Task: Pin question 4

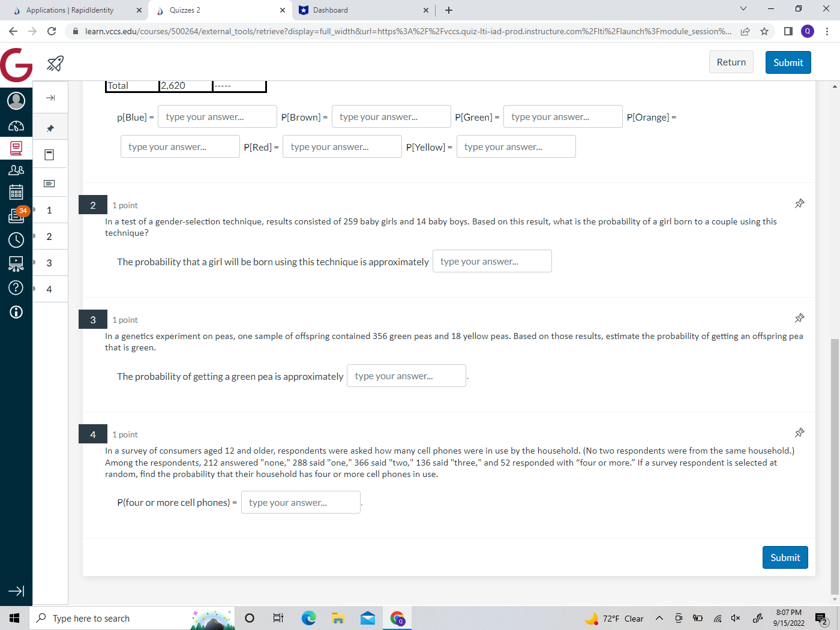Action: 799,433
